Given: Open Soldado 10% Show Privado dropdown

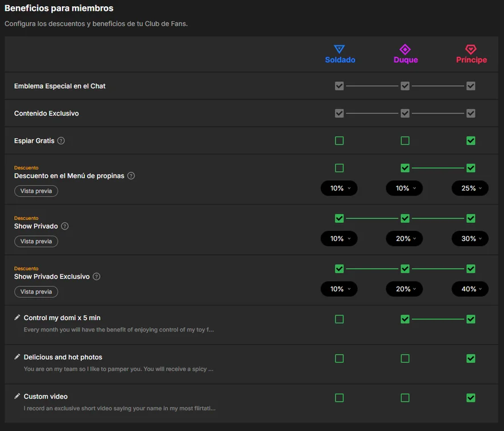Looking at the screenshot, I should click(339, 239).
